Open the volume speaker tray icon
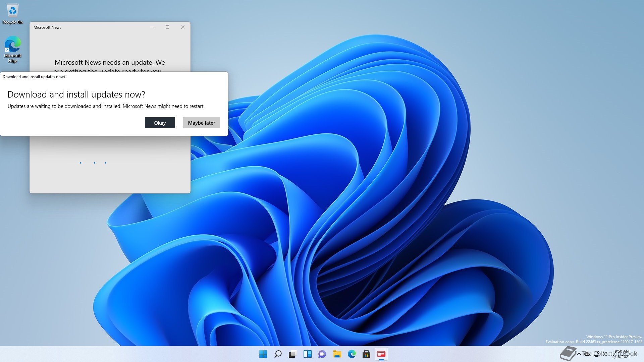 pos(604,354)
